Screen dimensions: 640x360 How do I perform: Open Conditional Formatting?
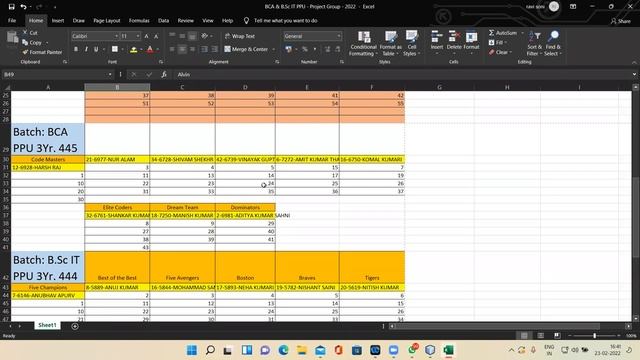click(363, 43)
